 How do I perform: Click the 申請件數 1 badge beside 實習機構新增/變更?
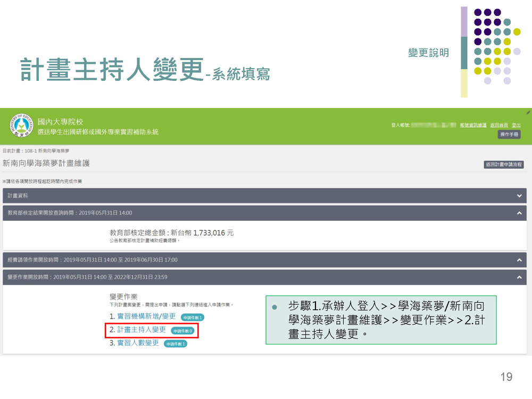(x=192, y=317)
